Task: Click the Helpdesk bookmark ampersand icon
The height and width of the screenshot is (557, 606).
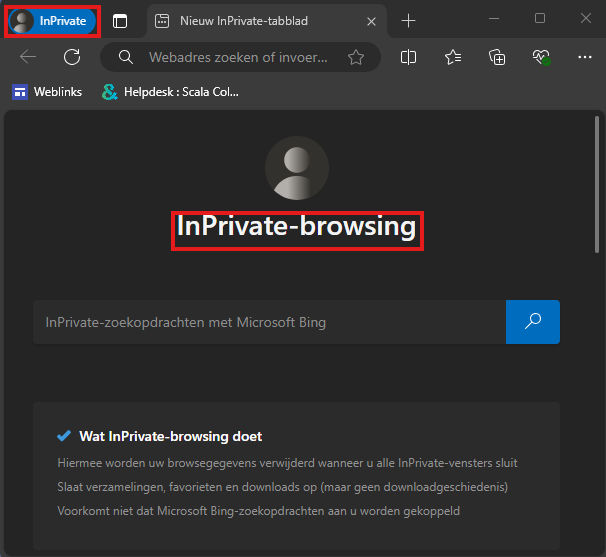Action: tap(109, 92)
